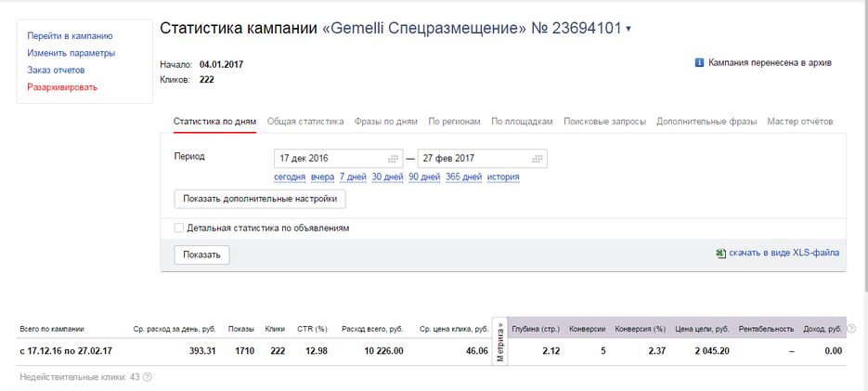Click Показать дополнительные настройки button

[260, 199]
